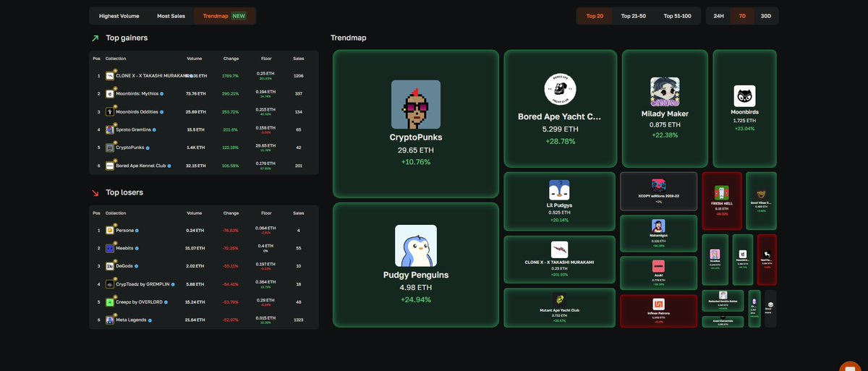Viewport: 868px width, 371px height.
Task: Click the Creepz by OVERLORD row avatar
Action: pos(110,302)
